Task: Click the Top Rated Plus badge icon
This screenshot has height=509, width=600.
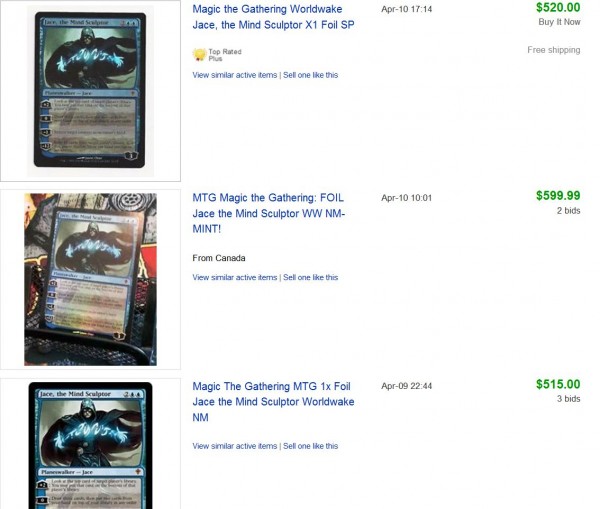Action: [x=199, y=55]
